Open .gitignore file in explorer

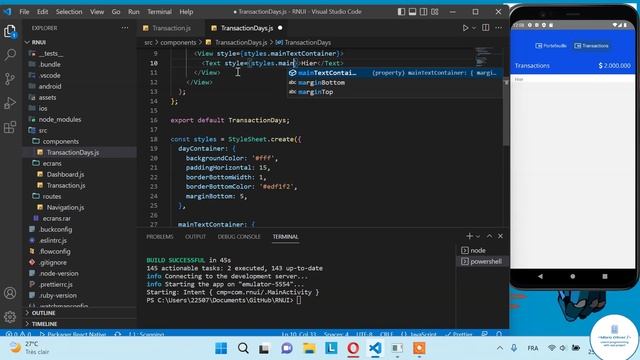click(x=80, y=263)
